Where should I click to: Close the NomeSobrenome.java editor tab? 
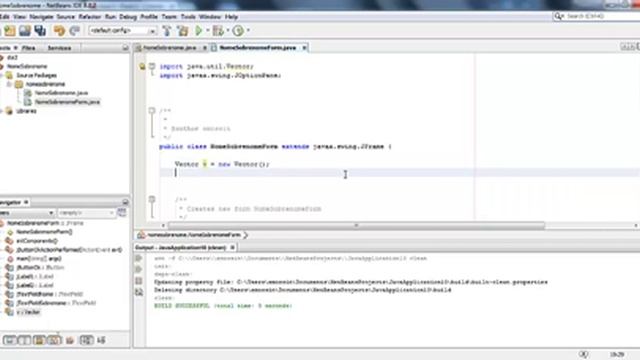coord(205,48)
